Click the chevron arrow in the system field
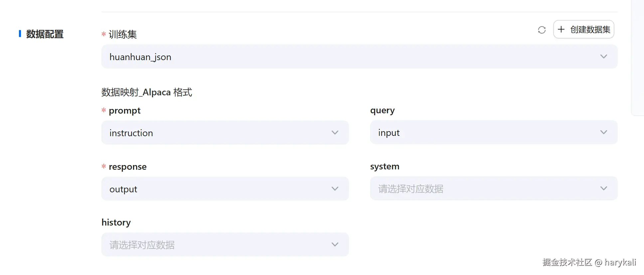The width and height of the screenshot is (644, 275). (603, 188)
